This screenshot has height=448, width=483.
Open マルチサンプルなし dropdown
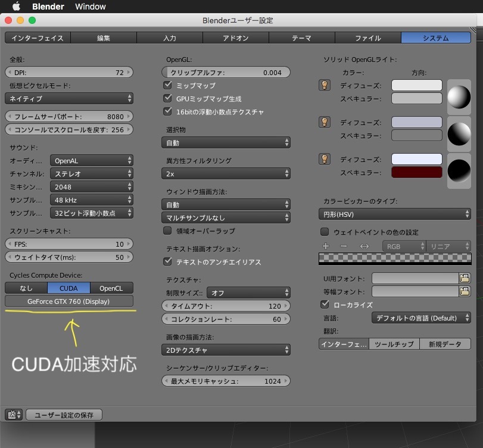tap(226, 218)
